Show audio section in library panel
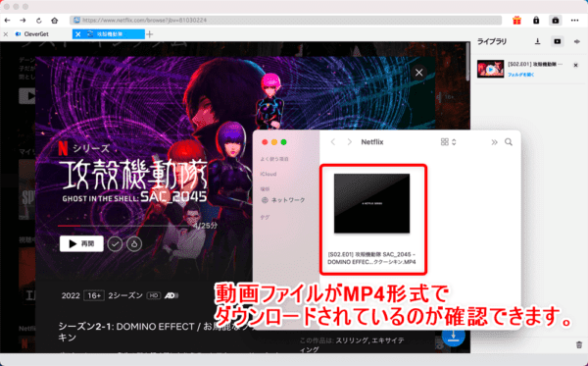 pyautogui.click(x=577, y=41)
